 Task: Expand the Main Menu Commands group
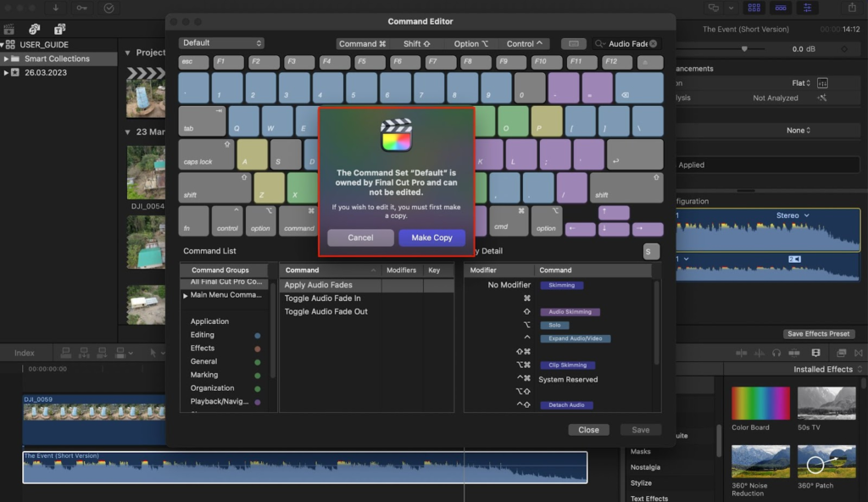point(186,295)
